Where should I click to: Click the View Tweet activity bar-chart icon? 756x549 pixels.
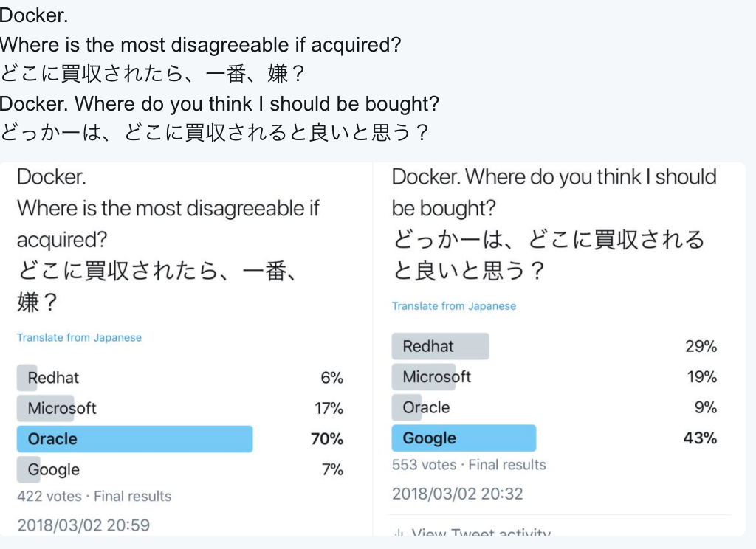(399, 533)
